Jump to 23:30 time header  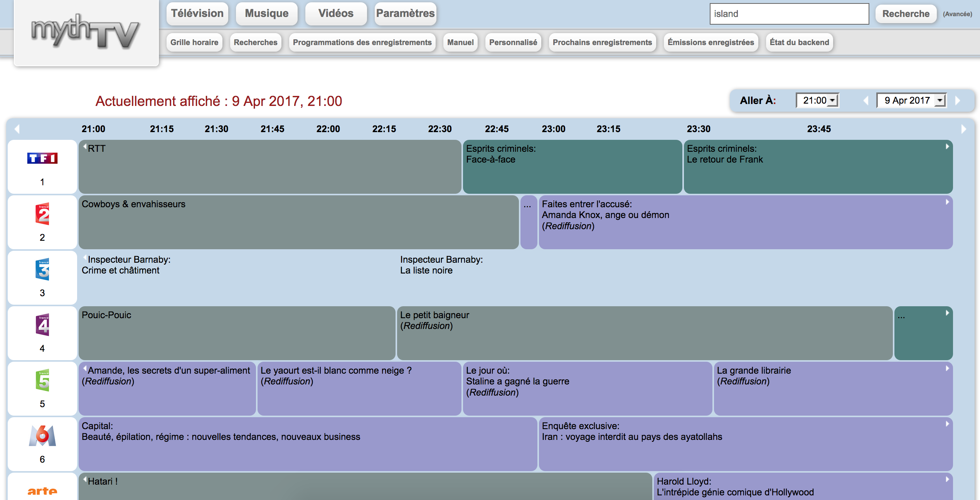(x=699, y=129)
